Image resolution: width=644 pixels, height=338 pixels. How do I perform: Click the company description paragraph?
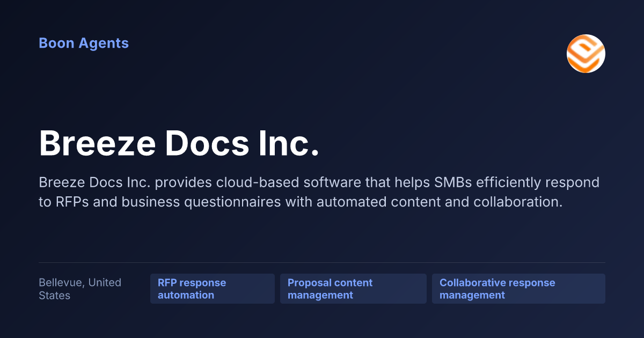319,192
